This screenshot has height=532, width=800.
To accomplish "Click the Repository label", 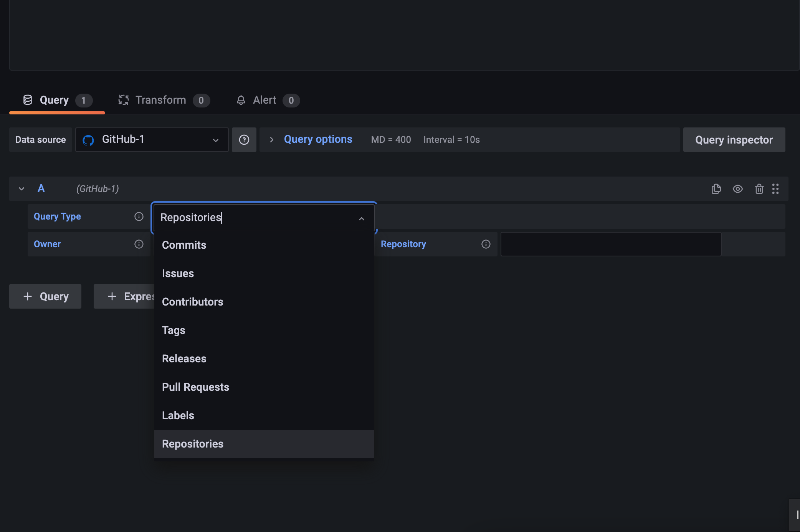I will tap(403, 244).
